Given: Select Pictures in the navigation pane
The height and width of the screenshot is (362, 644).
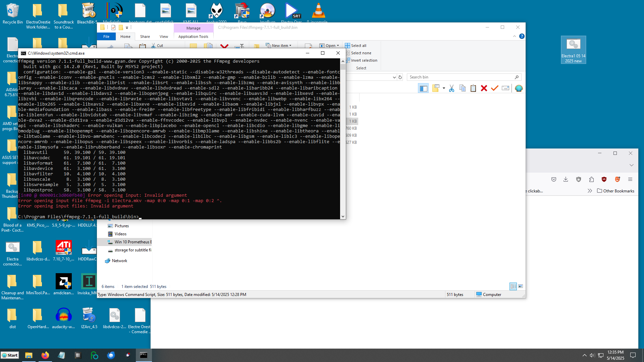Looking at the screenshot, I should (x=121, y=226).
